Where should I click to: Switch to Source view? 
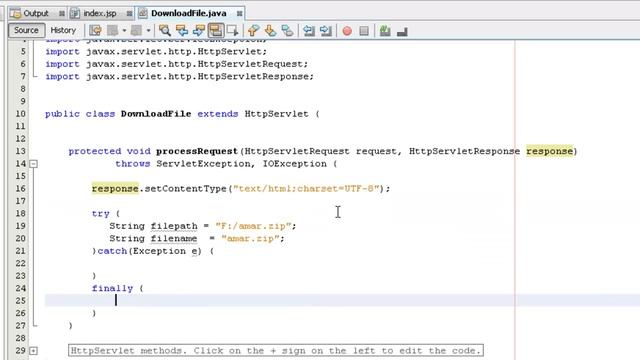tap(26, 30)
